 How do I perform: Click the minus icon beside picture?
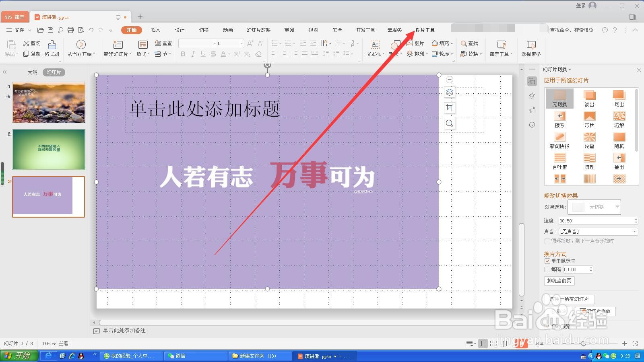click(450, 80)
